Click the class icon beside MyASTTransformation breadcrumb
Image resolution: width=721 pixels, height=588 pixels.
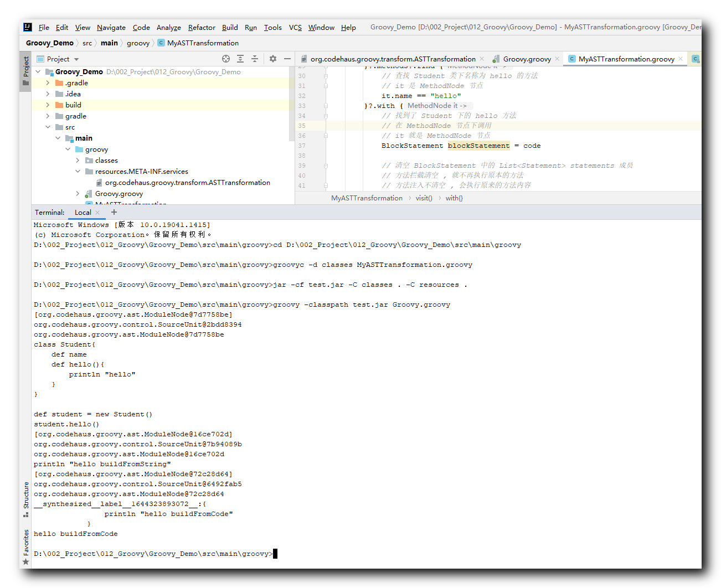point(161,43)
